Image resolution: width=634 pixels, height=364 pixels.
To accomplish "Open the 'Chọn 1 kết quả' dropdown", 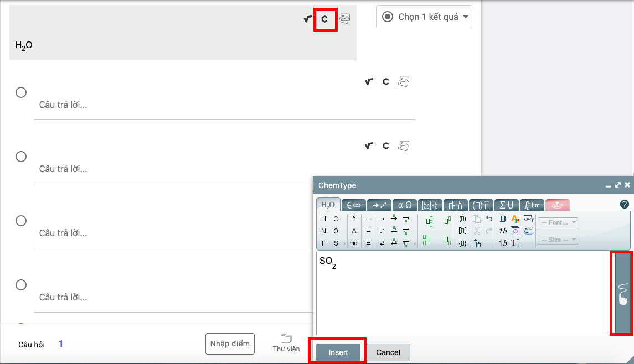I will [x=424, y=17].
